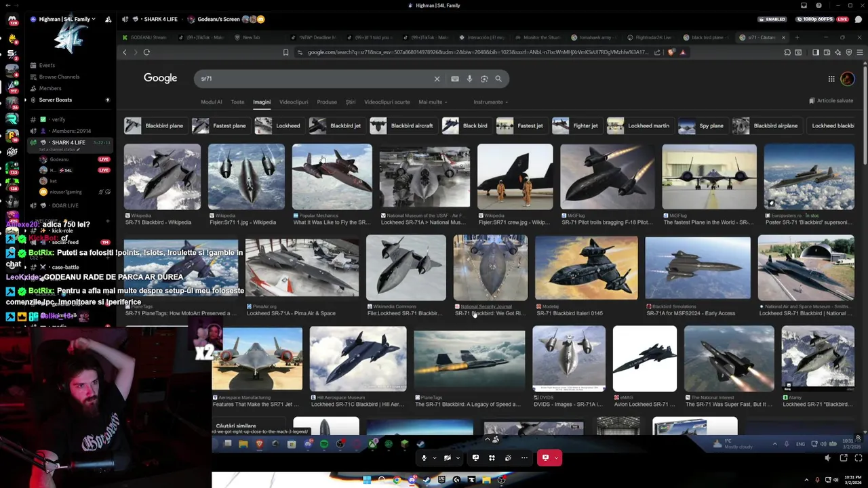The width and height of the screenshot is (868, 488).
Task: Toggle microphone mute in call controls
Action: click(424, 457)
